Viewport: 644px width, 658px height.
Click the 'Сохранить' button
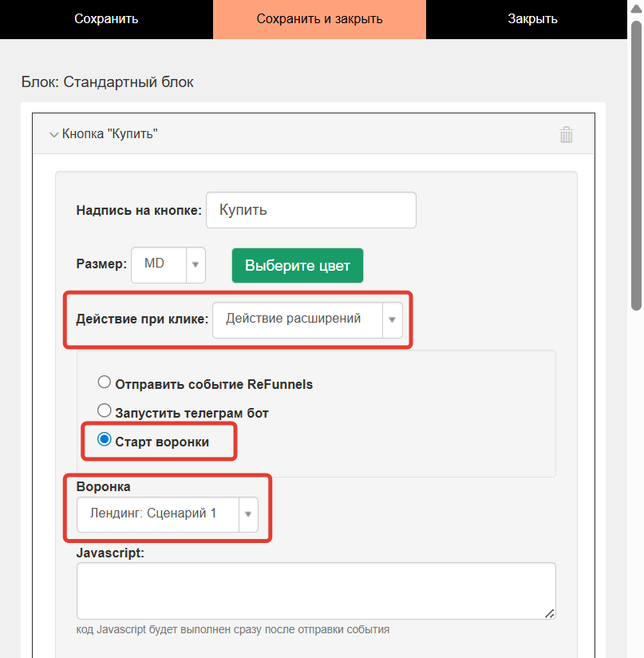[x=105, y=18]
